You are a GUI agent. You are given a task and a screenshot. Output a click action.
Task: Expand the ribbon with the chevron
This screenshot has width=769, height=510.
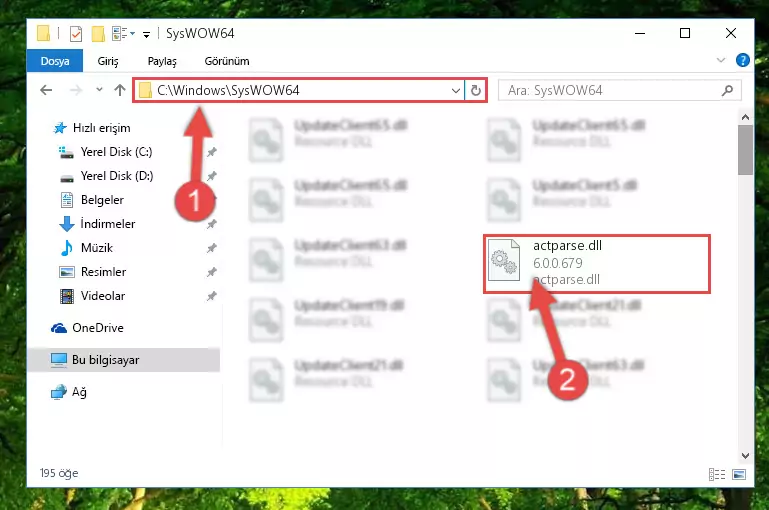point(720,60)
